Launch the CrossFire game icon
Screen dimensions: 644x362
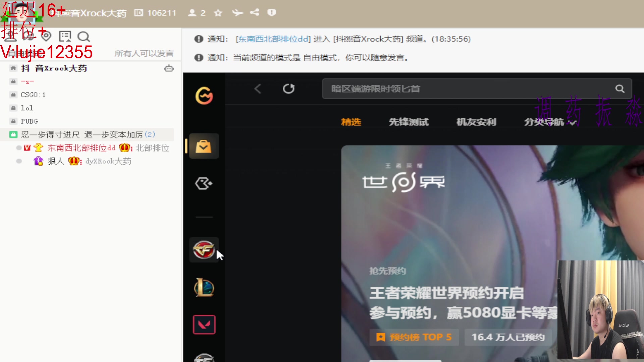(x=204, y=250)
